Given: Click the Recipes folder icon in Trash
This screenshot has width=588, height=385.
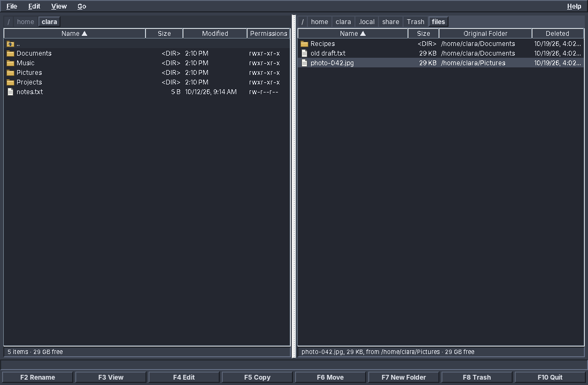Looking at the screenshot, I should [305, 44].
